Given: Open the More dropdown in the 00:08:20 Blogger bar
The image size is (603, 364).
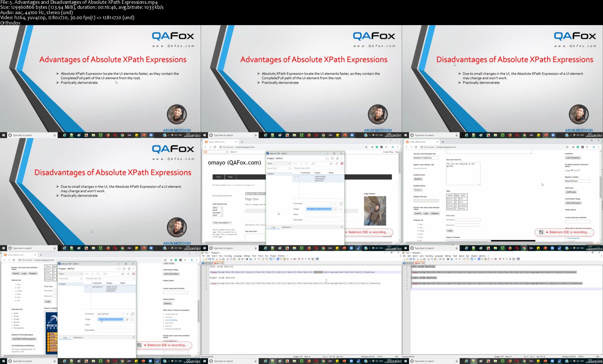Looking at the screenshot, I should pyautogui.click(x=234, y=152).
